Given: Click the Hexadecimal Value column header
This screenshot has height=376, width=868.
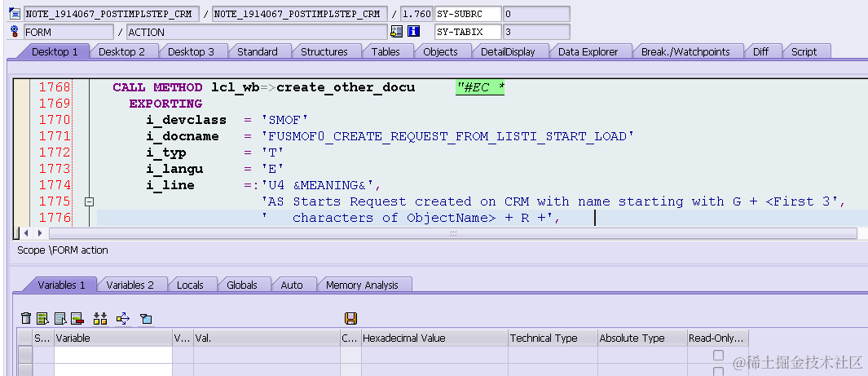Looking at the screenshot, I should coord(434,338).
